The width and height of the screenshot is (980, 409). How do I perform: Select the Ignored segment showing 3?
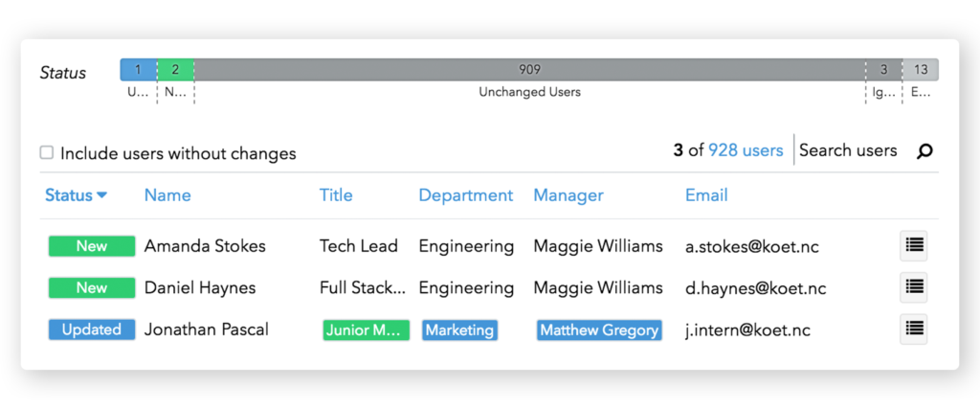coord(883,69)
